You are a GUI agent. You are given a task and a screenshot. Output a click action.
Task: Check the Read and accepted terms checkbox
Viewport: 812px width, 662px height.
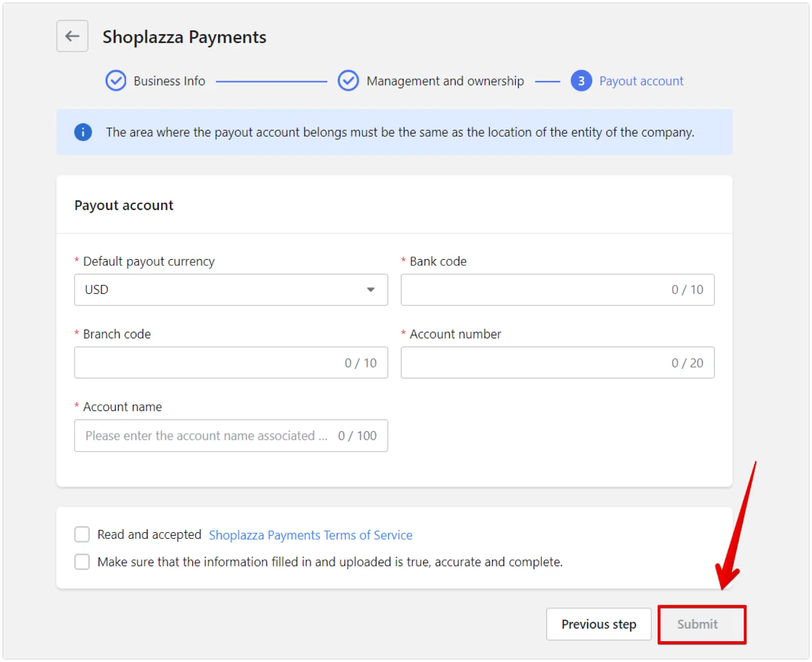point(82,534)
